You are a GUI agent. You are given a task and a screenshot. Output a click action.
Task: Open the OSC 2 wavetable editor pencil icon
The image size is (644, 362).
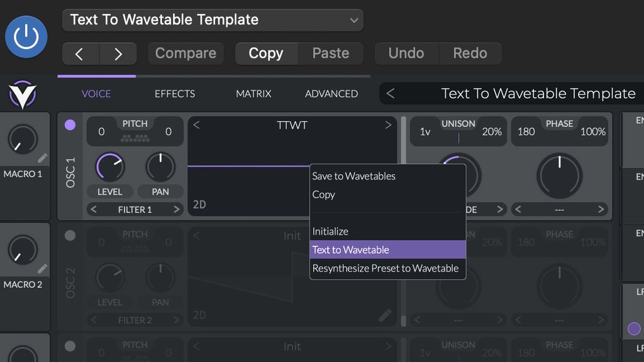click(x=385, y=316)
